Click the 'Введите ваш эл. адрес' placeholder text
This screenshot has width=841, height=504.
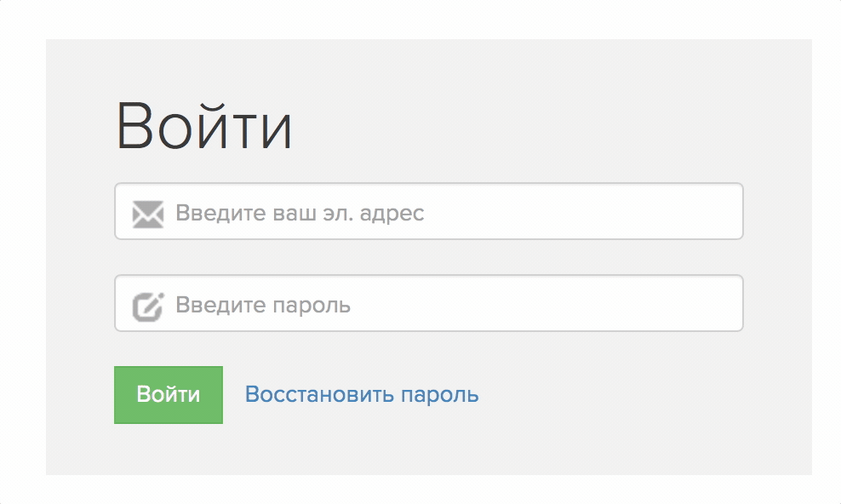point(300,214)
